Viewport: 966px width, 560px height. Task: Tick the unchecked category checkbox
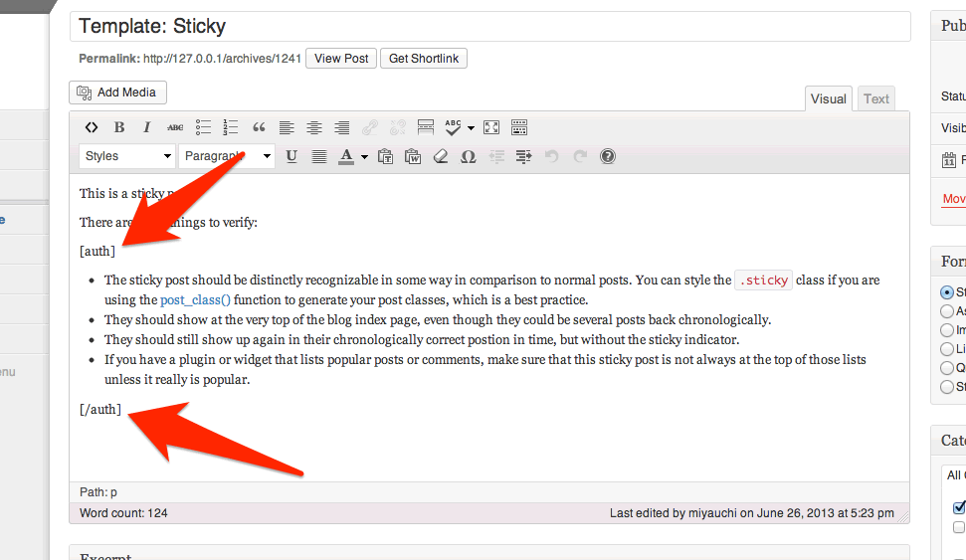[959, 527]
